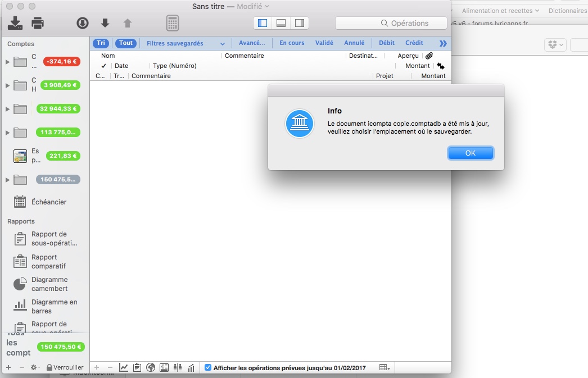Open the Diagramme camembert report
The height and width of the screenshot is (378, 588).
[x=49, y=284]
